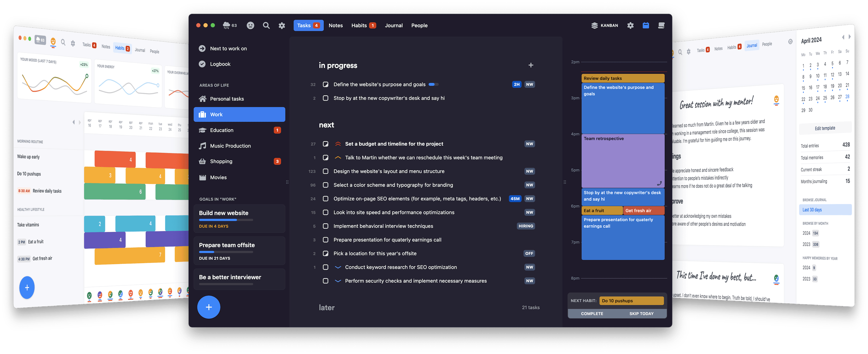Screen dimensions: 868x354
Task: Click the add task plus in progress
Action: 531,65
